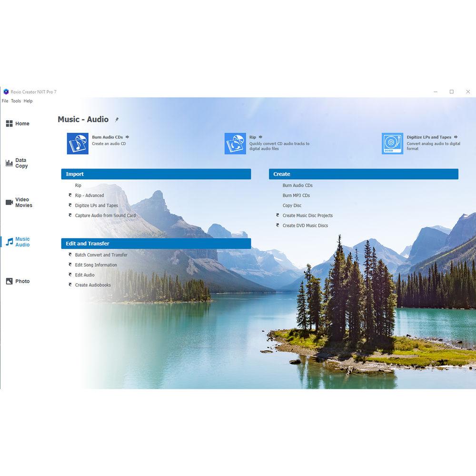This screenshot has width=476, height=476.
Task: Click the Burn Audio CDs disc icon
Action: tap(78, 143)
